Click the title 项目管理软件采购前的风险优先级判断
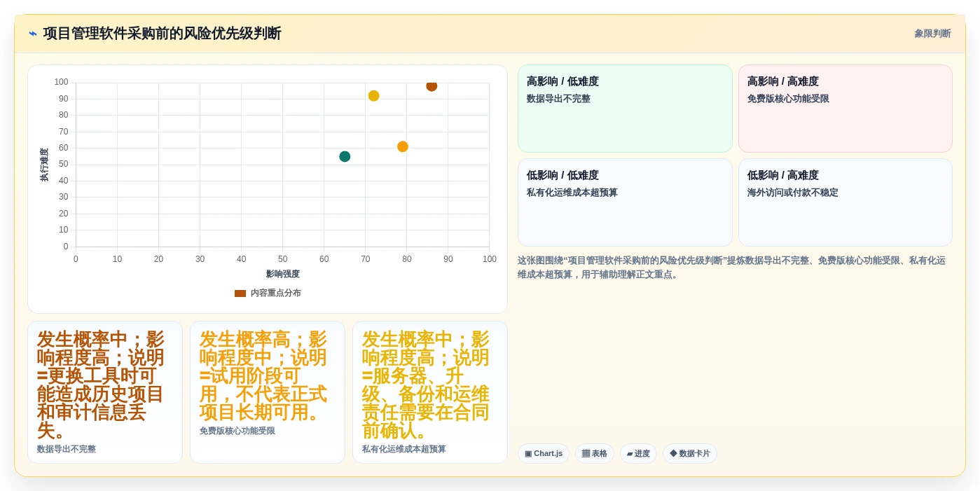 163,34
